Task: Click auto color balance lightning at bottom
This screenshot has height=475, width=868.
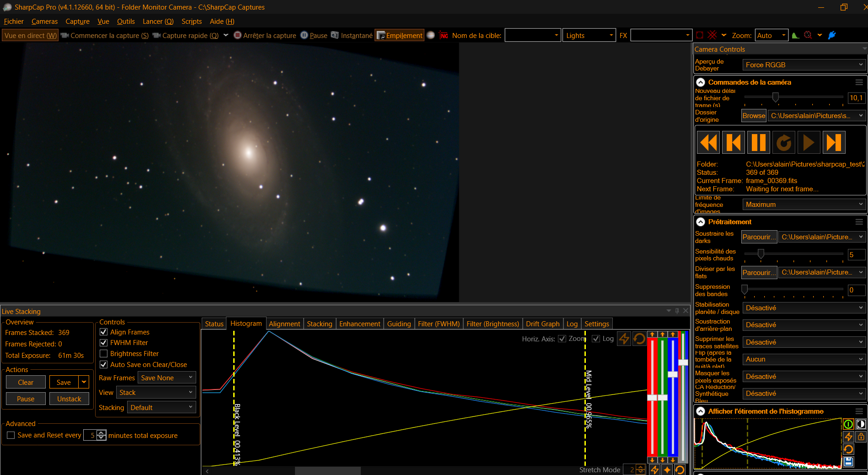Action: tap(655, 470)
